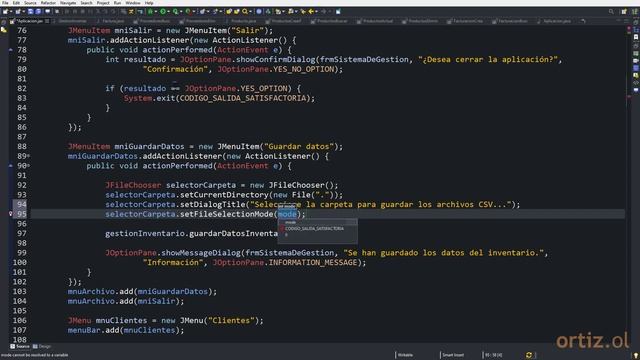Open the Run menu

click(118, 3)
